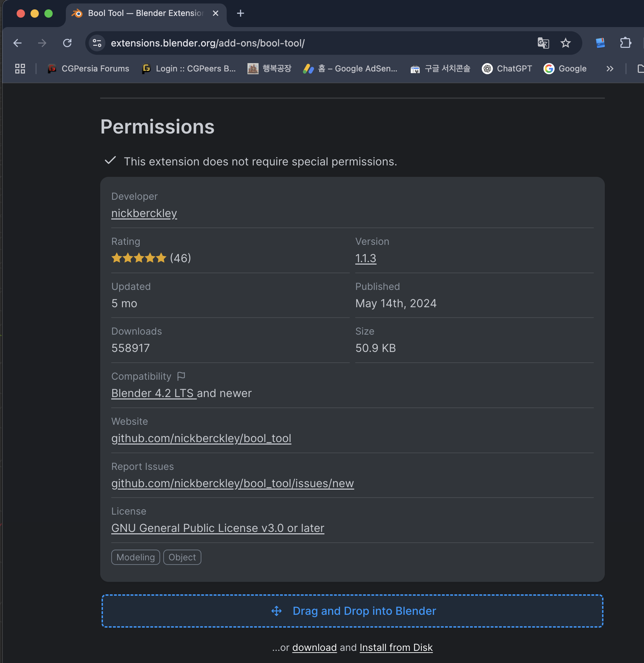Image resolution: width=644 pixels, height=663 pixels.
Task: Open the Login :: CGPeers bookmark
Action: coord(189,69)
